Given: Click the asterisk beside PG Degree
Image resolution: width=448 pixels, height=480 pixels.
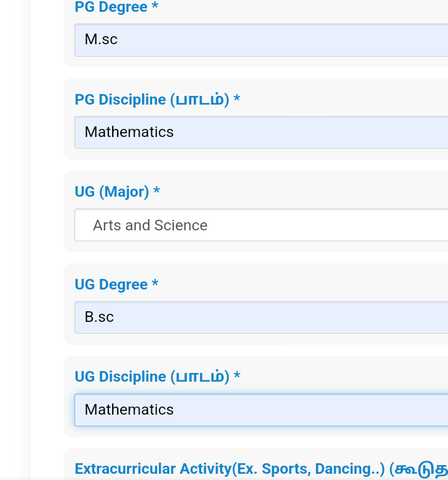Looking at the screenshot, I should tap(155, 7).
